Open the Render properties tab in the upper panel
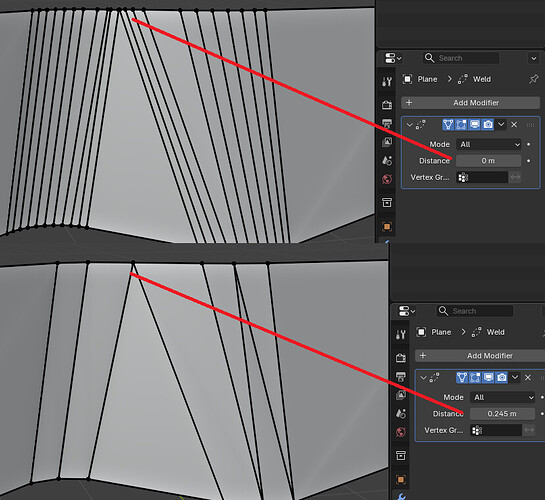This screenshot has height=500, width=545. [387, 104]
